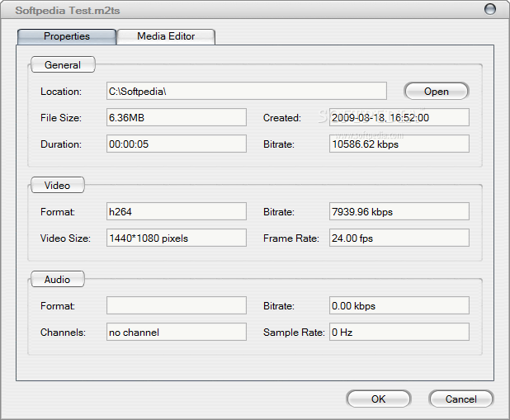This screenshot has height=420, width=510.
Task: Click the Video Format field h264
Action: click(x=177, y=211)
